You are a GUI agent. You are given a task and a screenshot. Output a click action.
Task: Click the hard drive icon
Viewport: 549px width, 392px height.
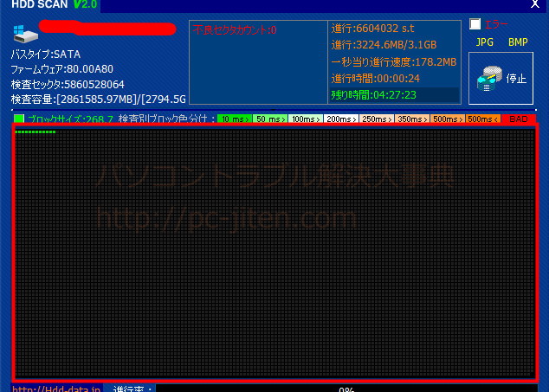[x=23, y=34]
